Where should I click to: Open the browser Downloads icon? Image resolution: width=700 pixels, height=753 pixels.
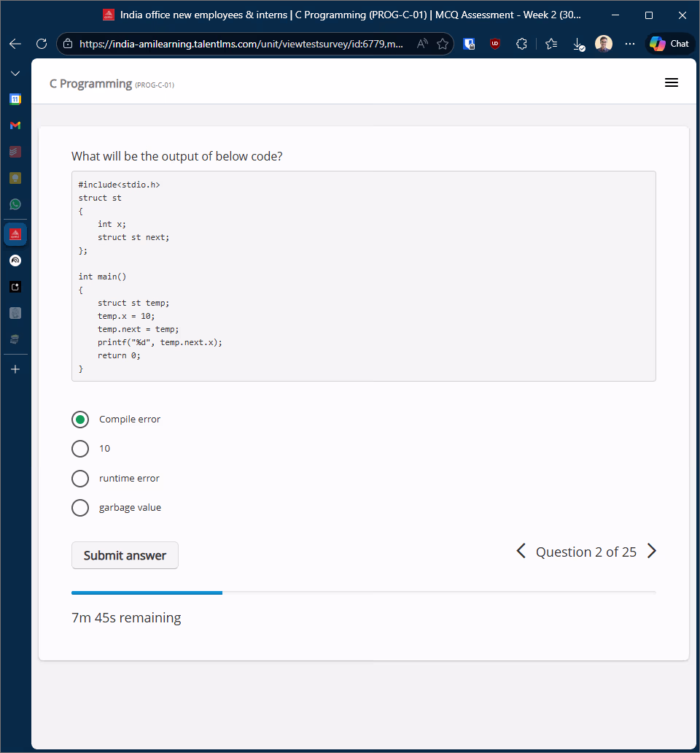coord(578,44)
